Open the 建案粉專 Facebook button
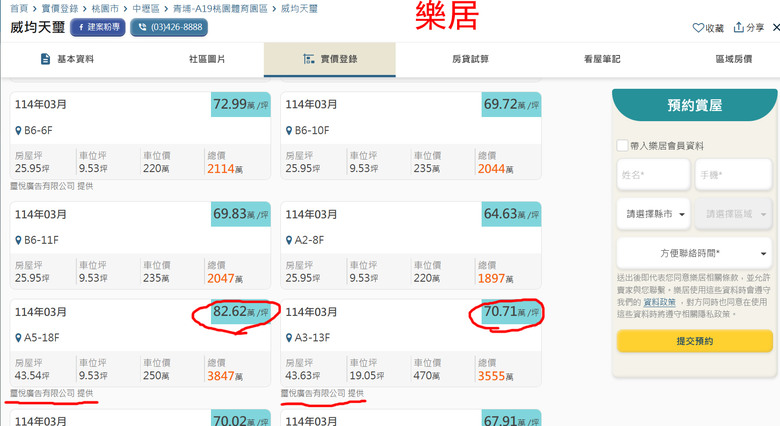The image size is (780, 426). coord(98,27)
